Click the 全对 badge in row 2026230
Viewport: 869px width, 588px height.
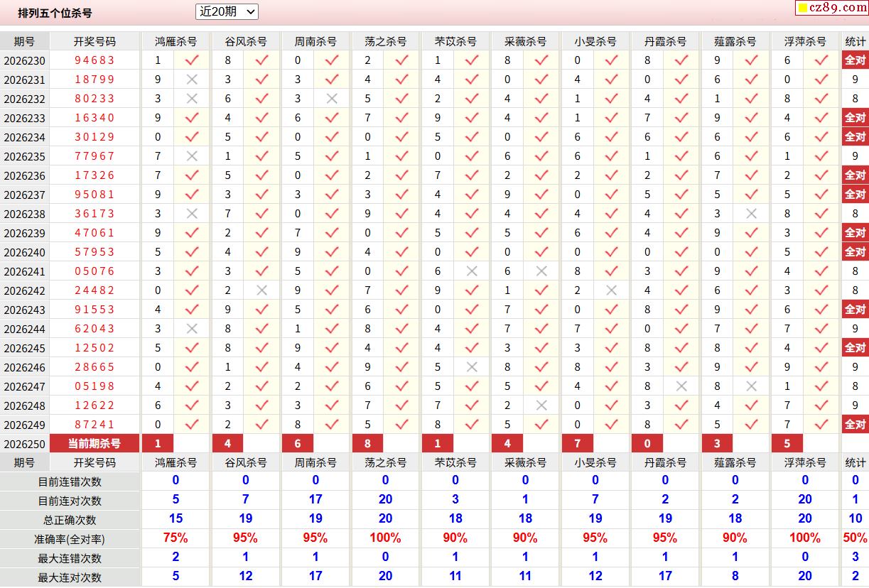[855, 60]
